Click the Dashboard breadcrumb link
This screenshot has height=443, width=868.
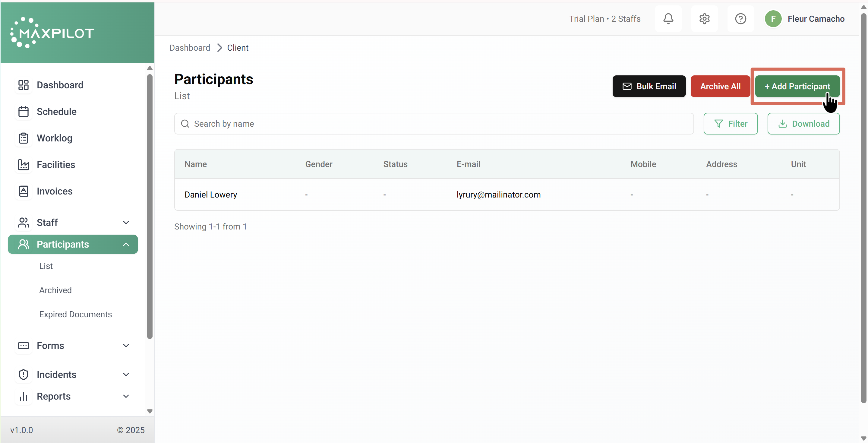pyautogui.click(x=190, y=48)
